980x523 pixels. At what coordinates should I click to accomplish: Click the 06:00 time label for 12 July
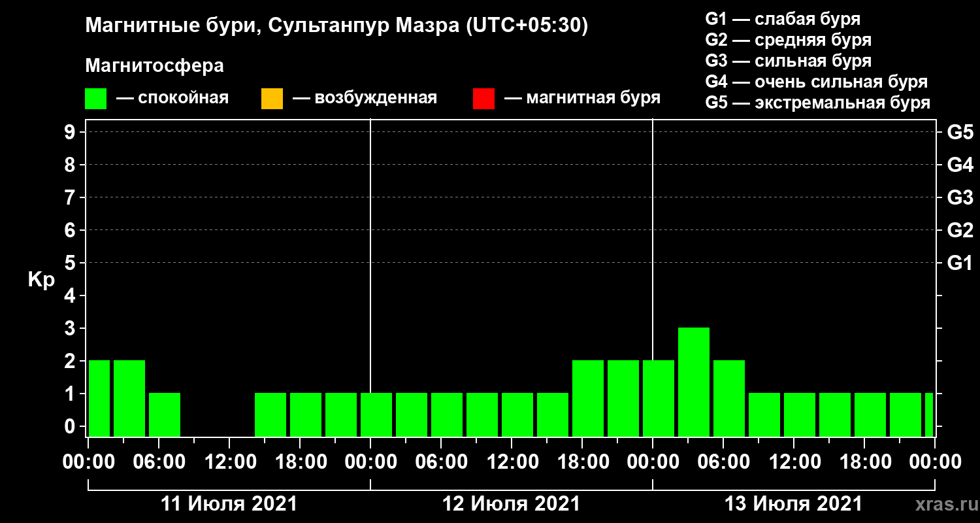pos(441,462)
